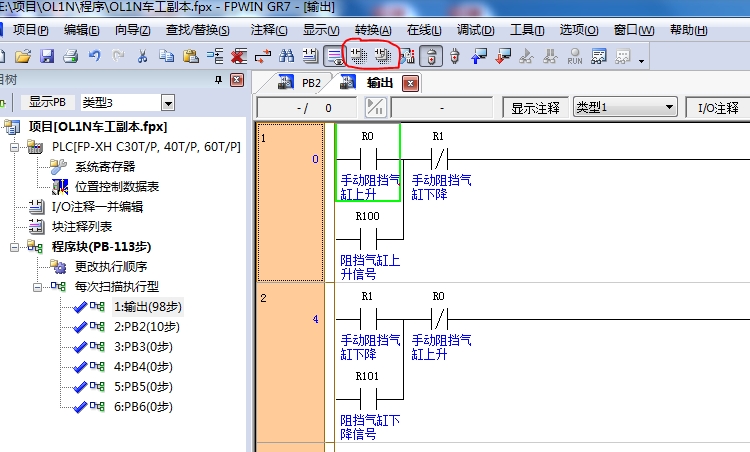Click the plug icon right of online icon

[x=454, y=56]
